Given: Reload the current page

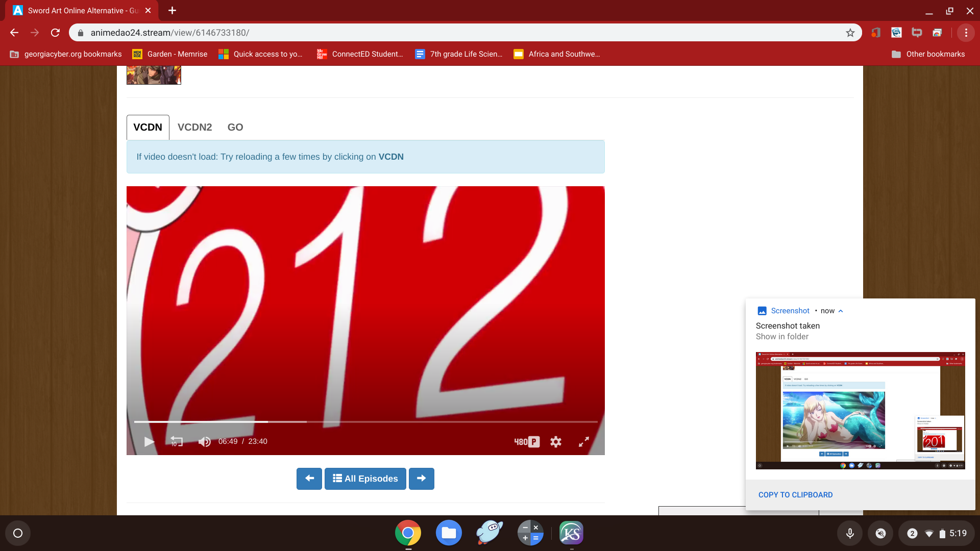Looking at the screenshot, I should coord(55,33).
